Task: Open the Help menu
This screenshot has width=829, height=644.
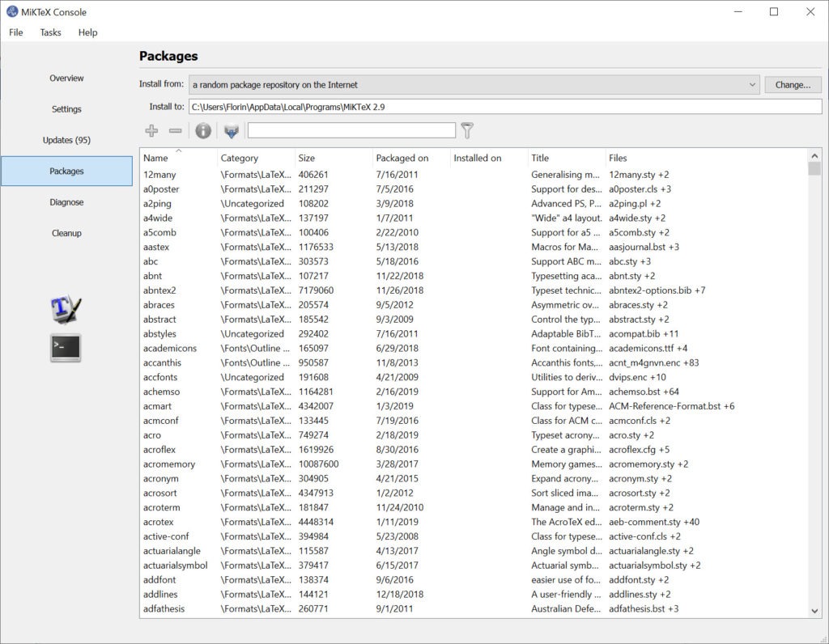Action: (x=87, y=32)
